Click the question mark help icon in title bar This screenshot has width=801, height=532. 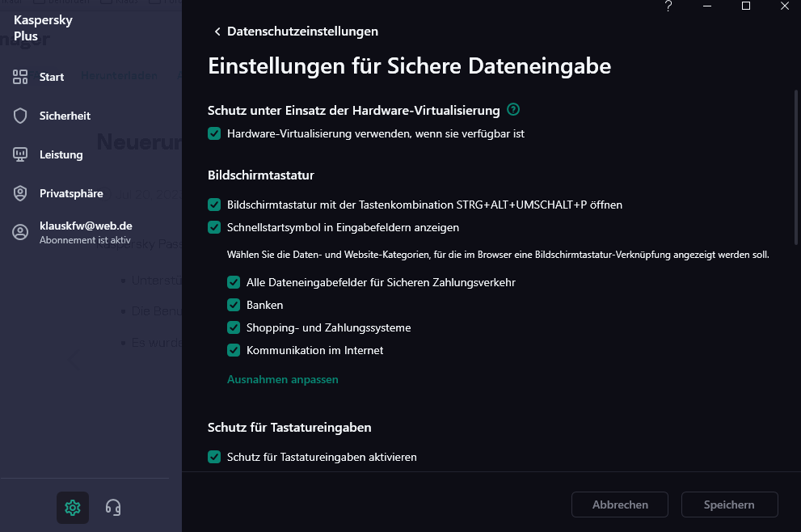tap(668, 6)
